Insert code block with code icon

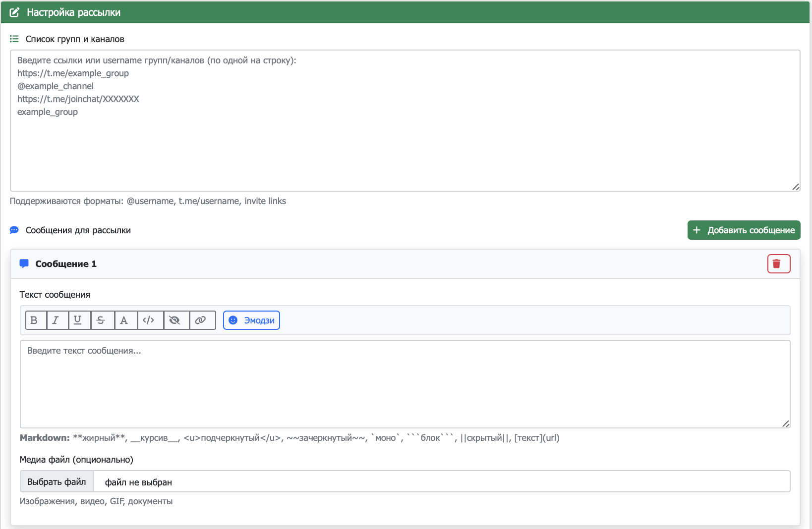pyautogui.click(x=149, y=320)
